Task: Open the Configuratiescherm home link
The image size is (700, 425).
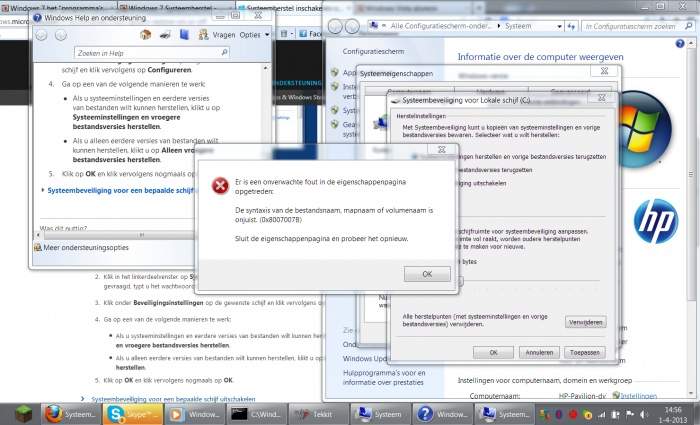Action: pos(373,51)
